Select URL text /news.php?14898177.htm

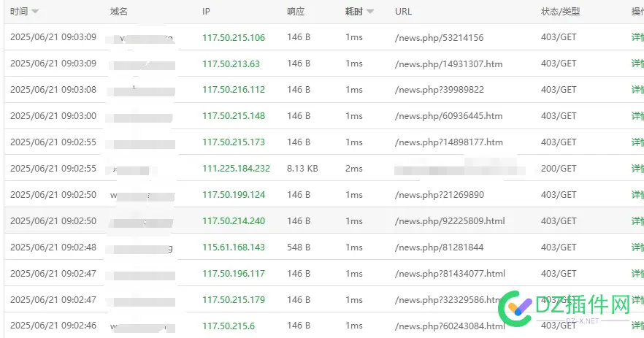click(x=448, y=142)
